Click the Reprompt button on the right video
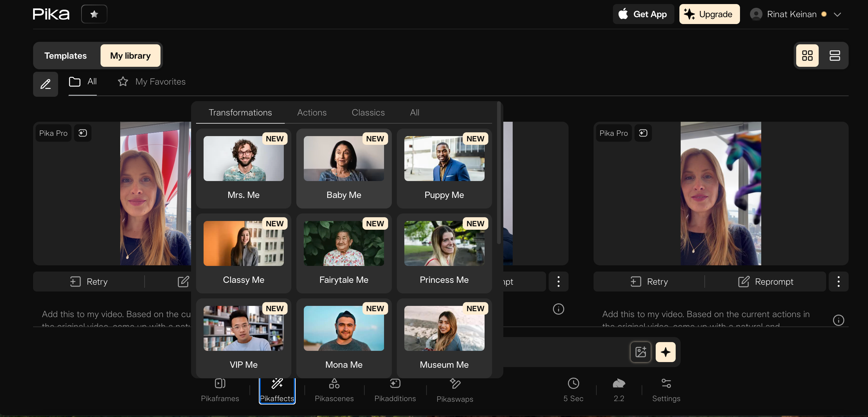 coord(766,282)
